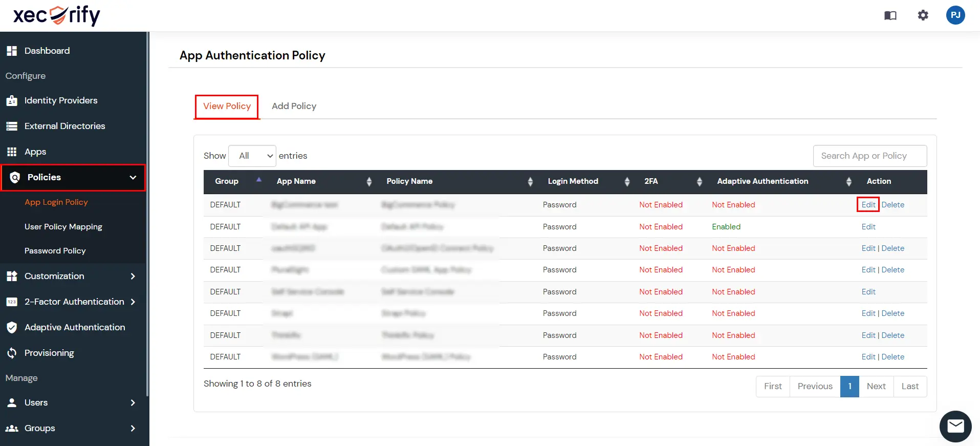The height and width of the screenshot is (446, 980).
Task: Click the Provisioning sync icon
Action: pyautogui.click(x=12, y=353)
